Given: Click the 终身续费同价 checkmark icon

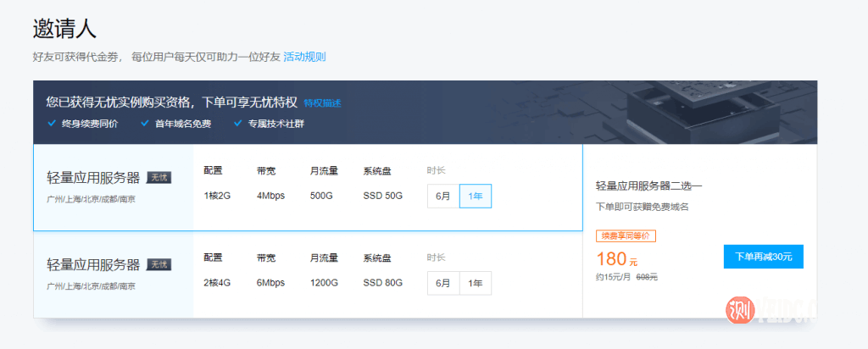Looking at the screenshot, I should click(52, 124).
